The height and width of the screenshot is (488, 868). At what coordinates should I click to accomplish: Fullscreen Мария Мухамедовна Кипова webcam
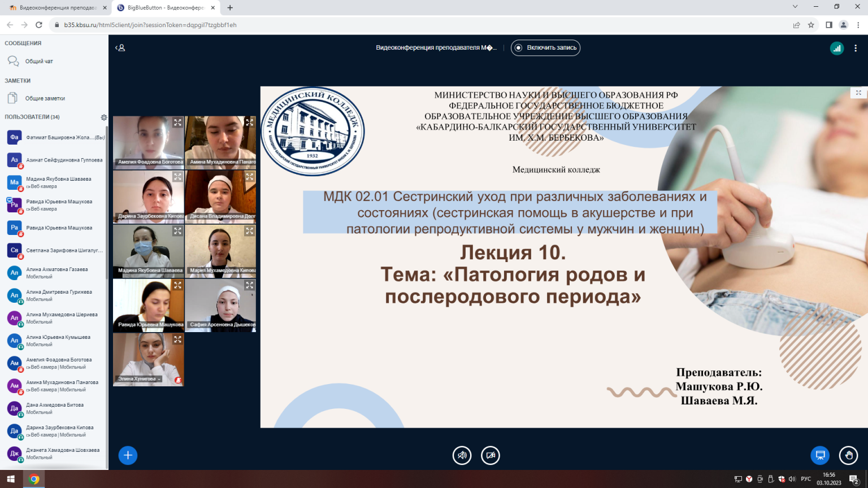point(250,231)
